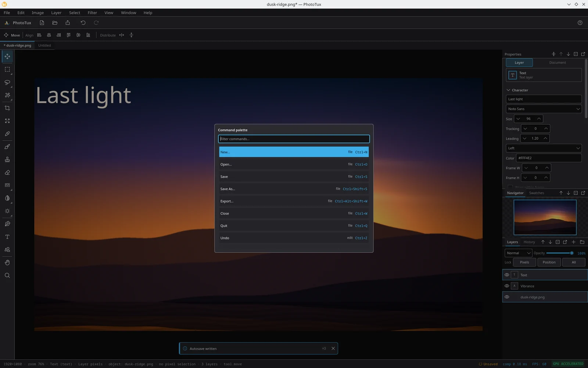The height and width of the screenshot is (368, 588).
Task: Click the Navigator preview thumbnail
Action: pos(545,217)
